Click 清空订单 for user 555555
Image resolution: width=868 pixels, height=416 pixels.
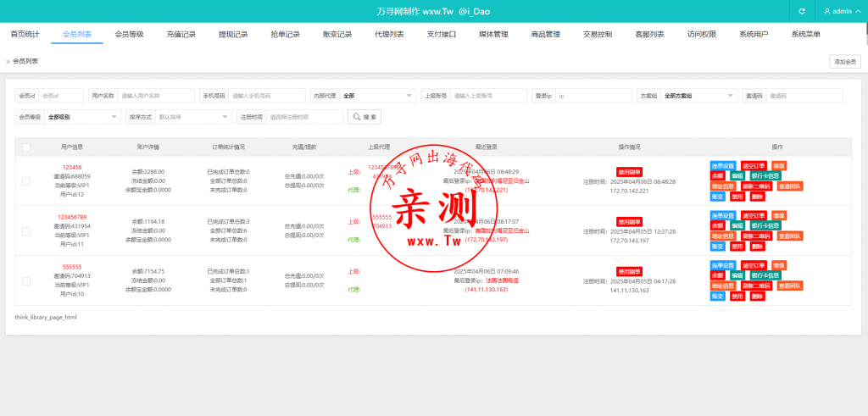click(754, 265)
